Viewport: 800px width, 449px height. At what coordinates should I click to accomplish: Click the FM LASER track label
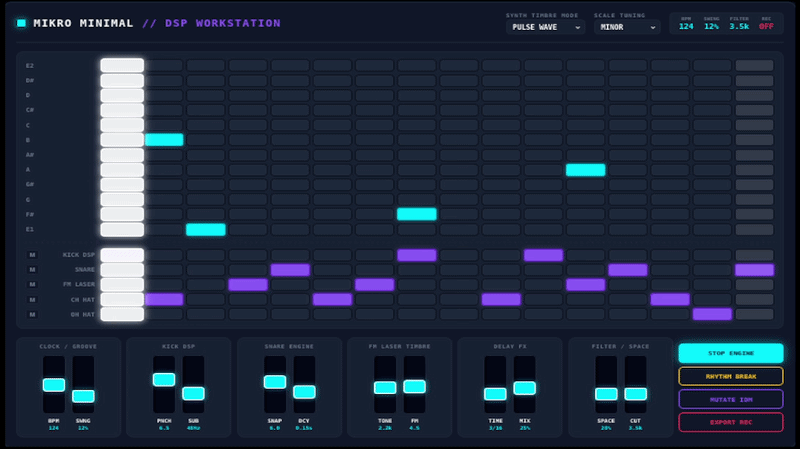pyautogui.click(x=79, y=284)
